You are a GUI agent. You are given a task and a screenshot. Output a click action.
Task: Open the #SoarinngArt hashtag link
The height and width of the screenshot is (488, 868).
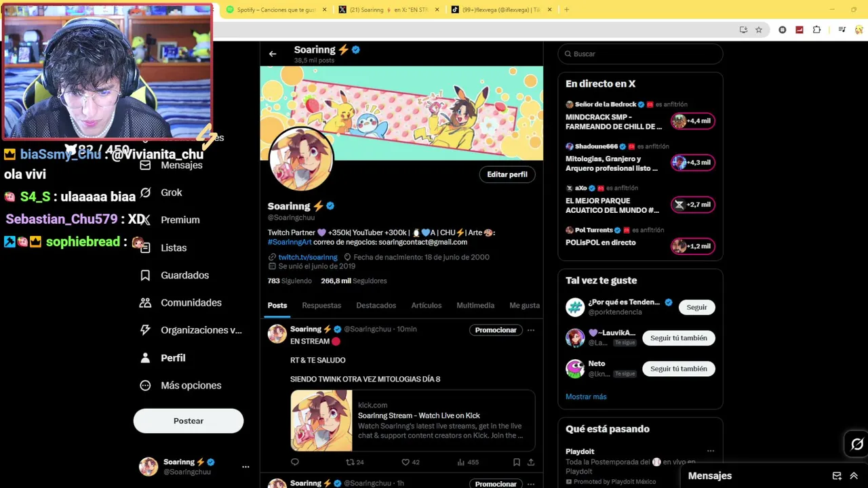tap(290, 242)
